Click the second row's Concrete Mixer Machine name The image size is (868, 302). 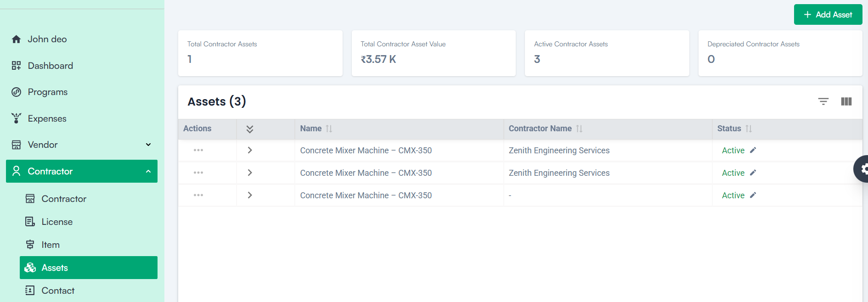pyautogui.click(x=366, y=173)
